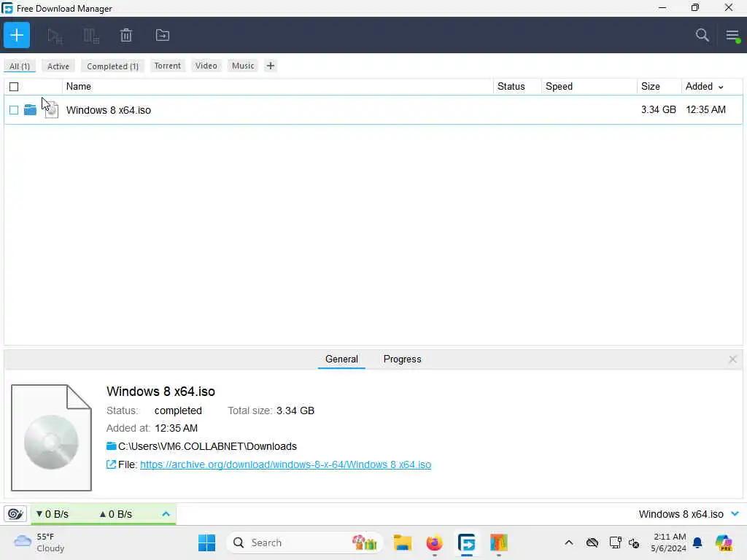Click the 12:35 AM added time cell

tap(705, 109)
